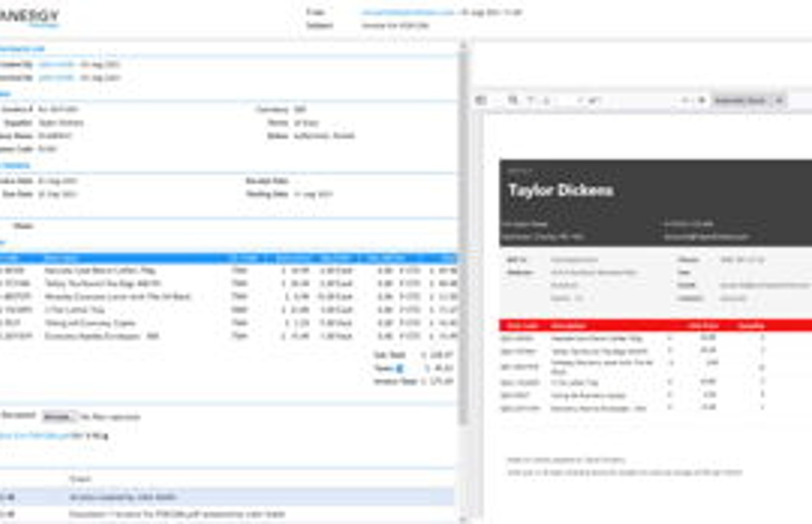This screenshot has width=812, height=524.
Task: Click the blue info icon beside Taxes
Action: [x=399, y=368]
